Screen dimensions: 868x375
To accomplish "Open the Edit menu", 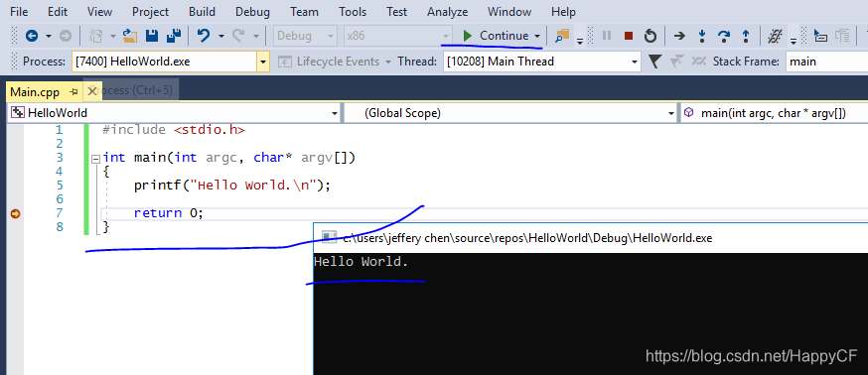I will [x=58, y=12].
